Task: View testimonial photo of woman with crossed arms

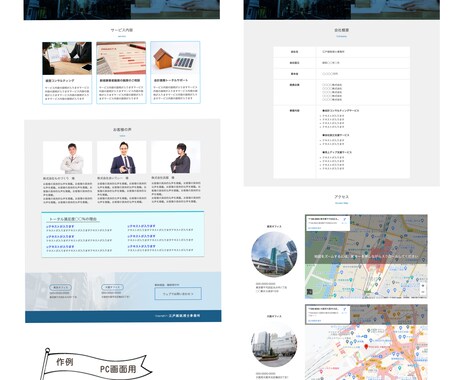Action: click(x=176, y=157)
